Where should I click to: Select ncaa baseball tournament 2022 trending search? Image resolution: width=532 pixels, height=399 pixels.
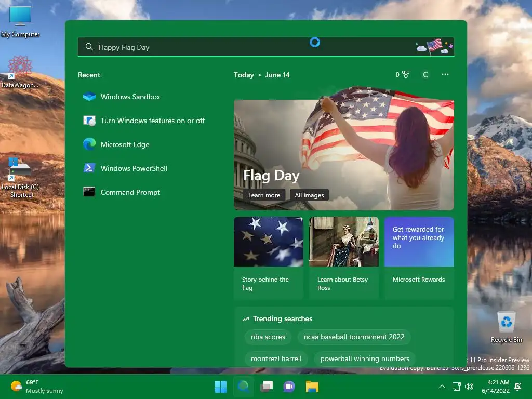pyautogui.click(x=354, y=337)
